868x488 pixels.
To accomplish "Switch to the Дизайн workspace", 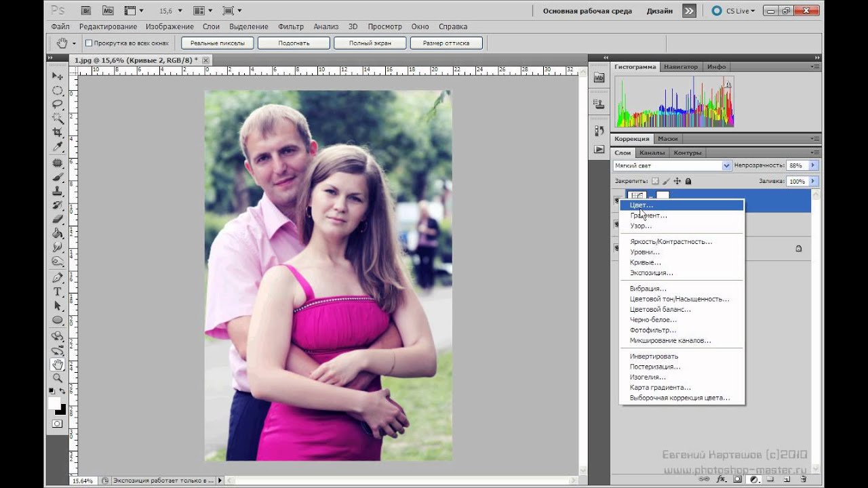I will tap(660, 11).
